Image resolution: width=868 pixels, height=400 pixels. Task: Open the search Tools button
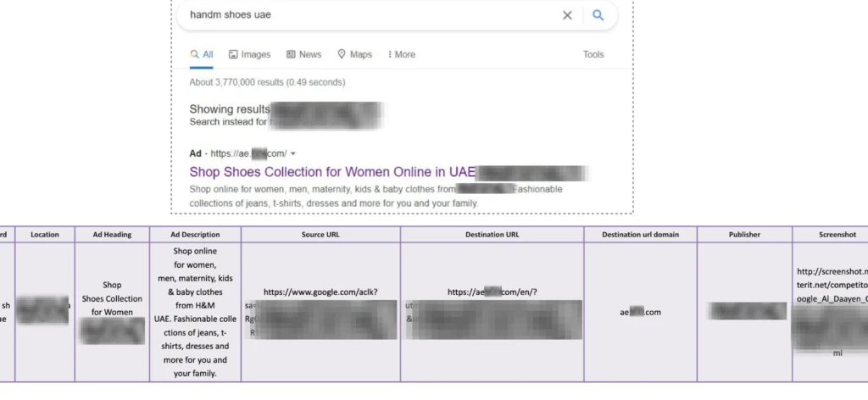pos(593,54)
